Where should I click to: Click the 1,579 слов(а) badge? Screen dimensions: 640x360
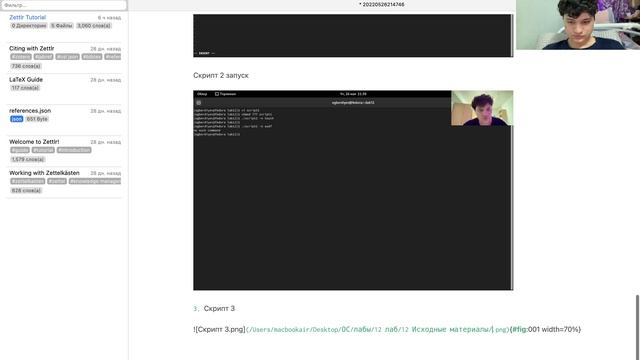(x=27, y=160)
